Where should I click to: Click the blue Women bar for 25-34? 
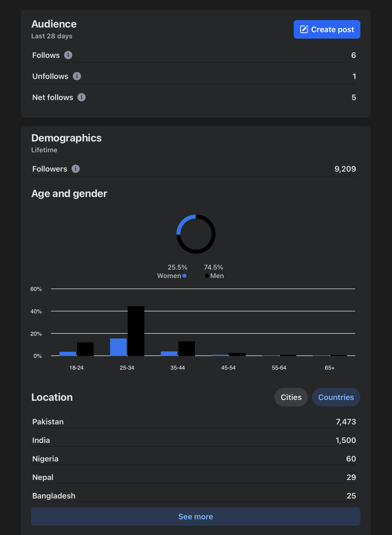tap(118, 347)
